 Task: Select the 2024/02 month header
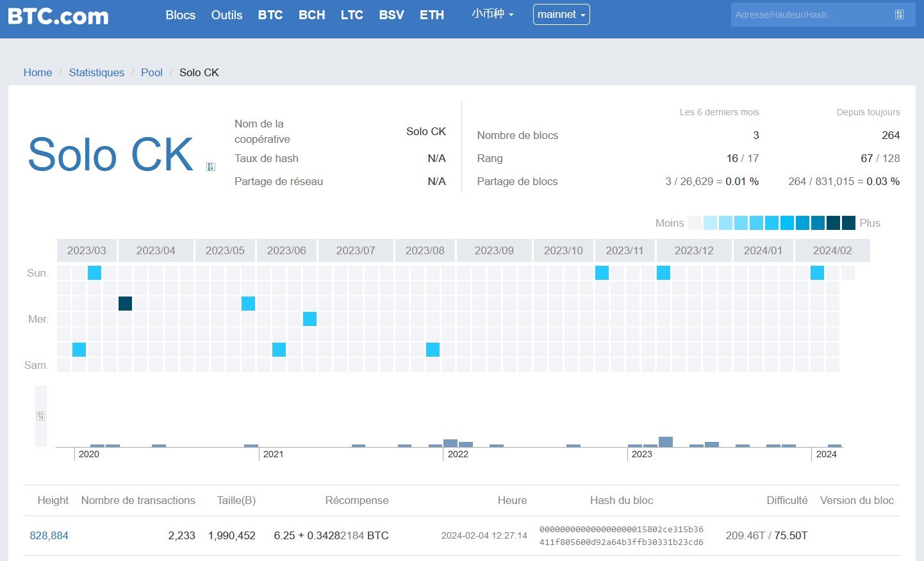pyautogui.click(x=832, y=250)
